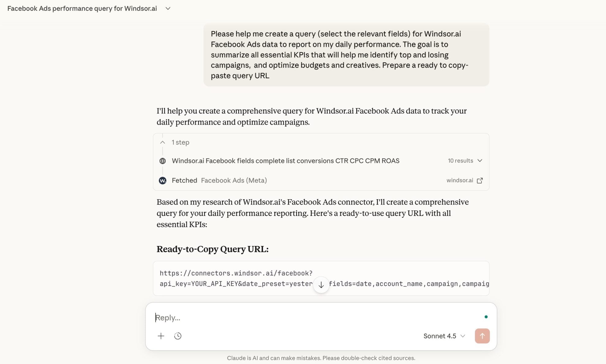Click the "Ready-to-Copy Query URL" heading

(212, 249)
